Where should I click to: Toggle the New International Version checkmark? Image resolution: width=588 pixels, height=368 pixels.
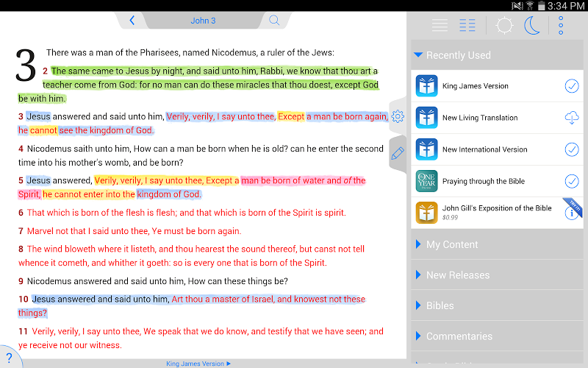571,149
